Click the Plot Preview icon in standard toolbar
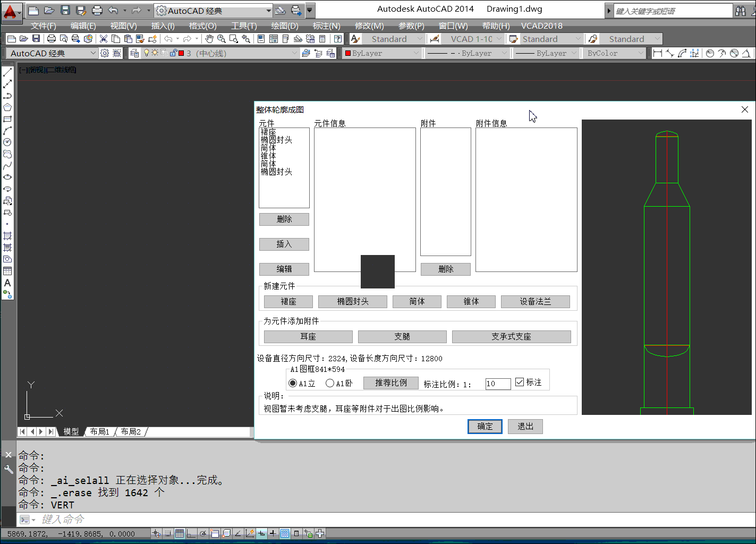Image resolution: width=756 pixels, height=544 pixels. (64, 39)
